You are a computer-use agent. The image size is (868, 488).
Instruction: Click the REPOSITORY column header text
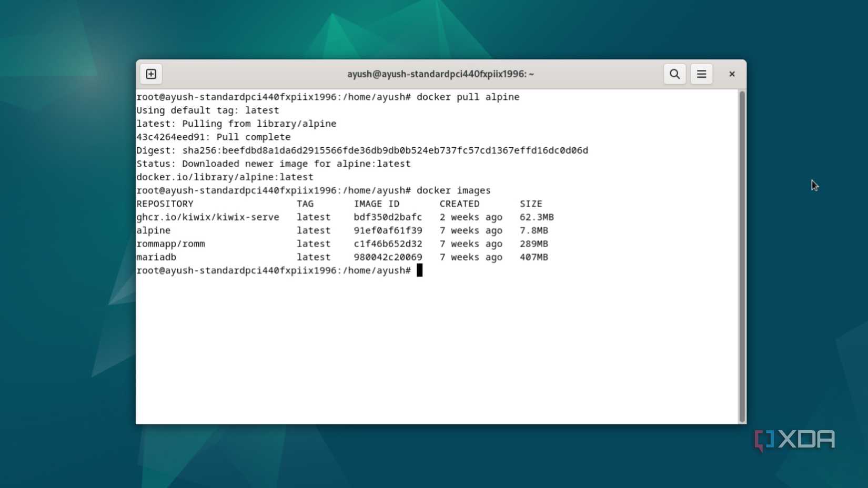click(165, 204)
